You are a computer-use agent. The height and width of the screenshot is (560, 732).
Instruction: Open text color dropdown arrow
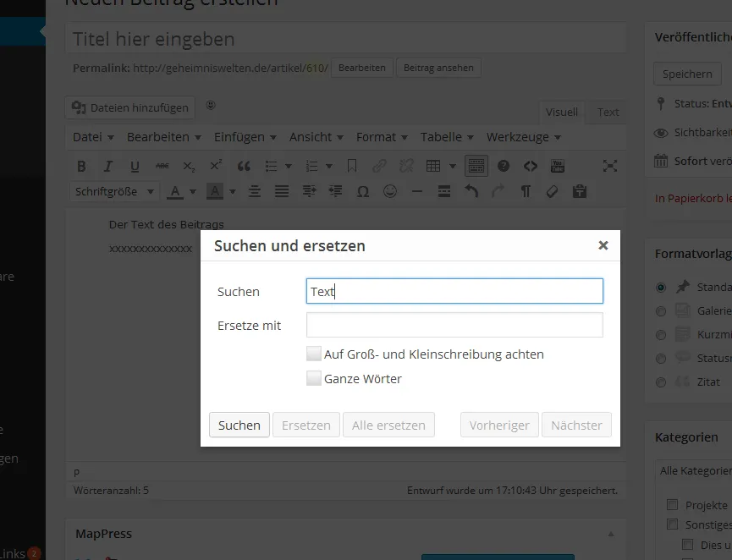(193, 191)
